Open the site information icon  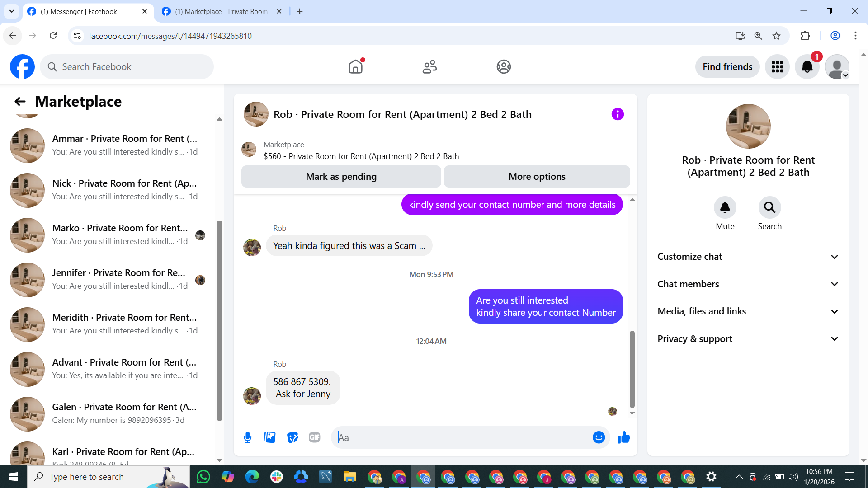click(x=77, y=36)
